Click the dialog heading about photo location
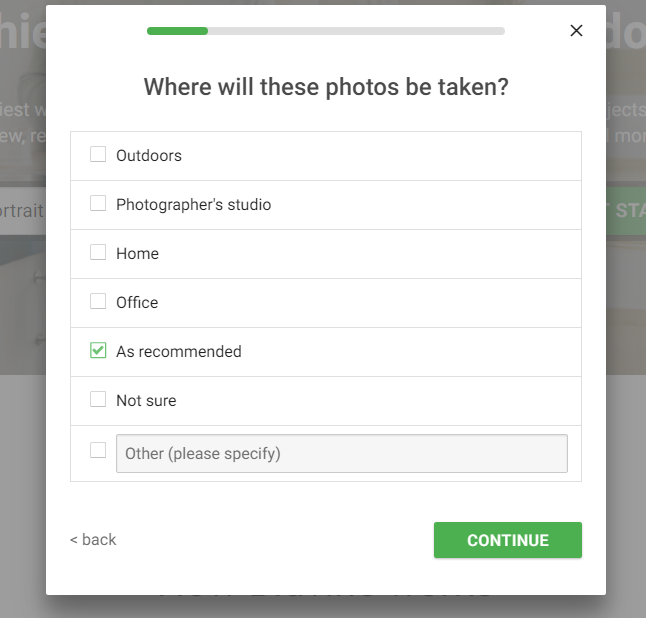This screenshot has height=618, width=646. click(326, 87)
